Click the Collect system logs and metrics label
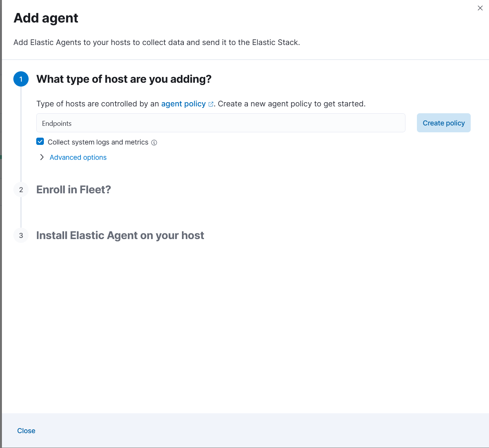This screenshot has width=489, height=448. (x=98, y=142)
